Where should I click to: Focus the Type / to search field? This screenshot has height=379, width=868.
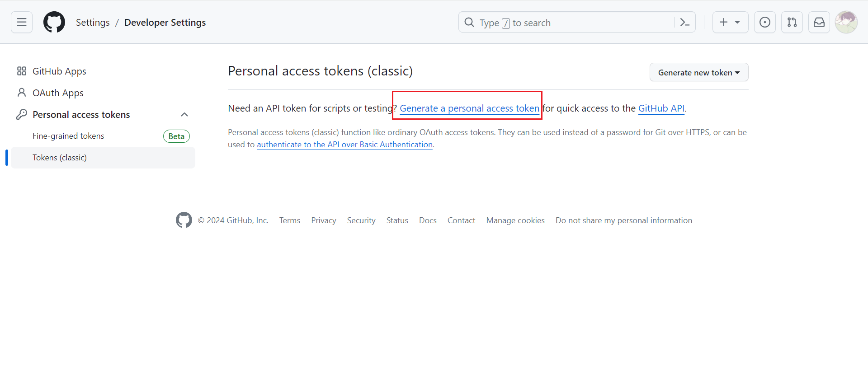577,22
